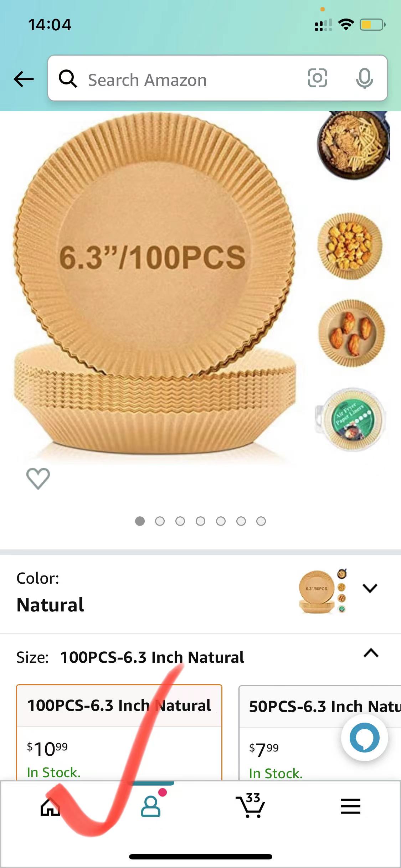Open the account profile tab
The image size is (401, 868).
pos(151,806)
